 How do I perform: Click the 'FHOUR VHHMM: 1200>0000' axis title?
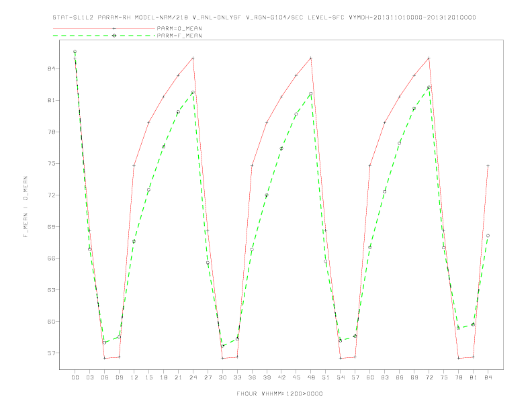279,394
